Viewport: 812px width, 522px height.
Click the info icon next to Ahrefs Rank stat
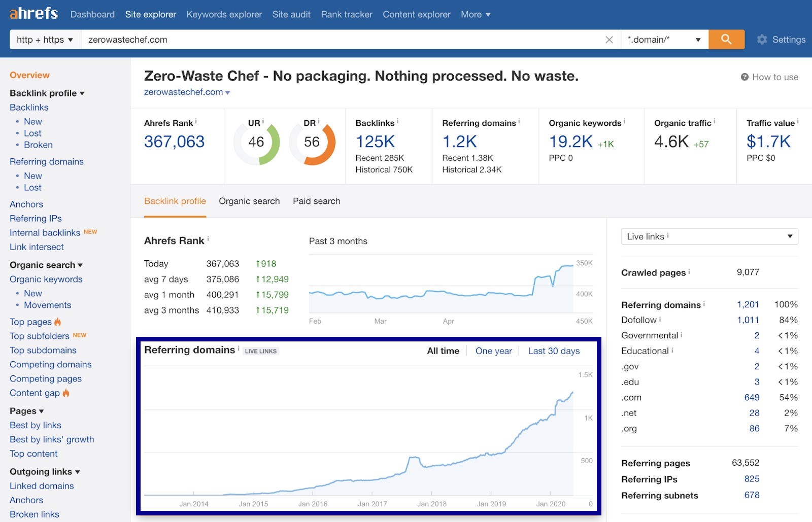pos(196,122)
